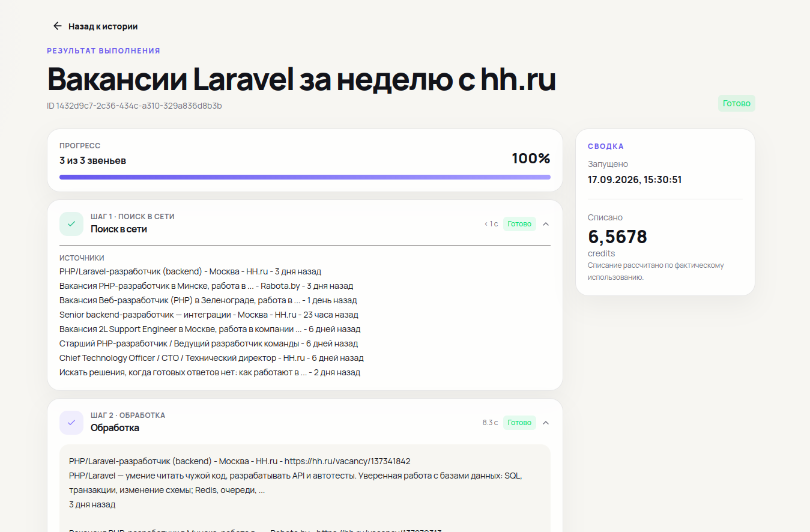Click source Senior backend-разработчик — интеграции
This screenshot has height=532, width=810.
point(209,315)
